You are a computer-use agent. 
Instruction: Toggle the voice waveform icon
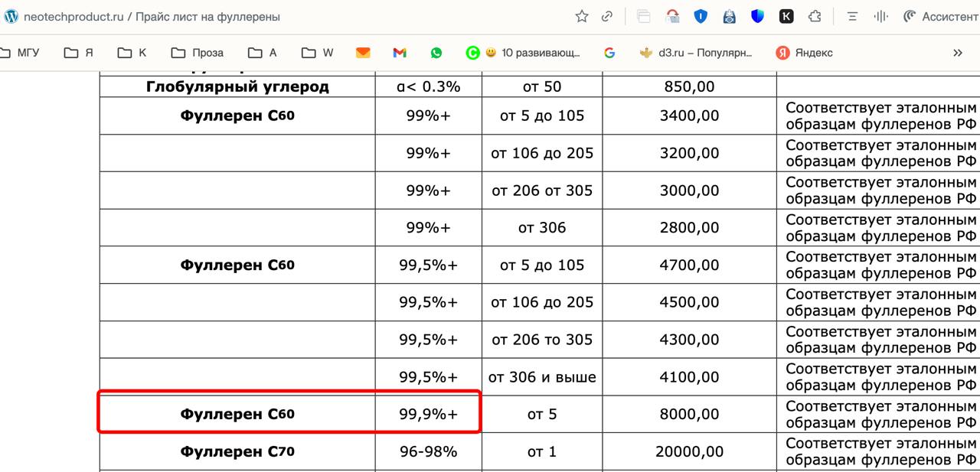coord(881,16)
